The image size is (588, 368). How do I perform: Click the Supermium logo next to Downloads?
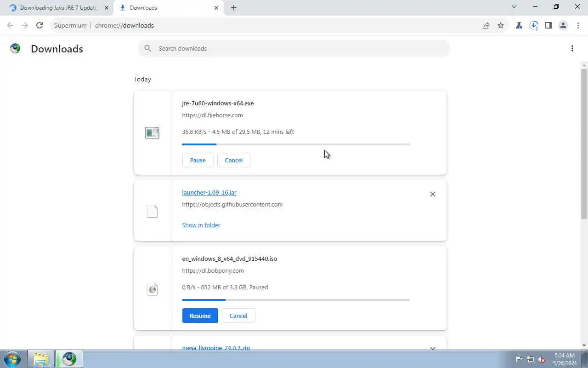click(15, 48)
